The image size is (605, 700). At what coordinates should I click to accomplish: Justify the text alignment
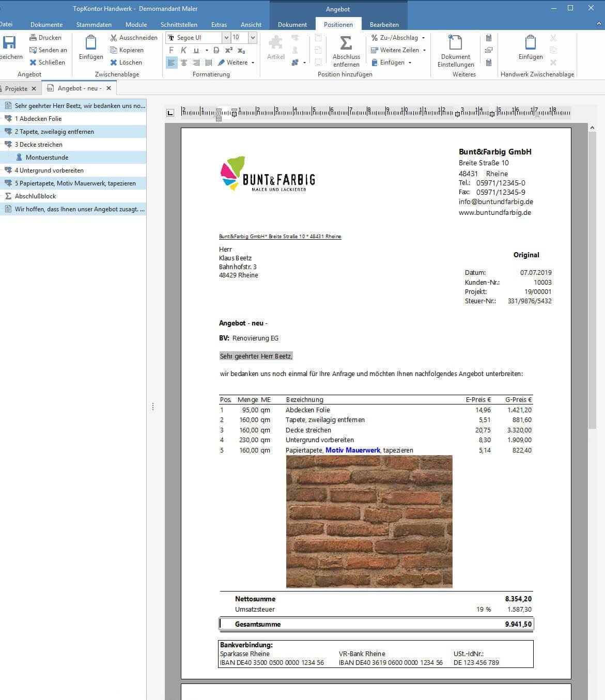pos(208,63)
